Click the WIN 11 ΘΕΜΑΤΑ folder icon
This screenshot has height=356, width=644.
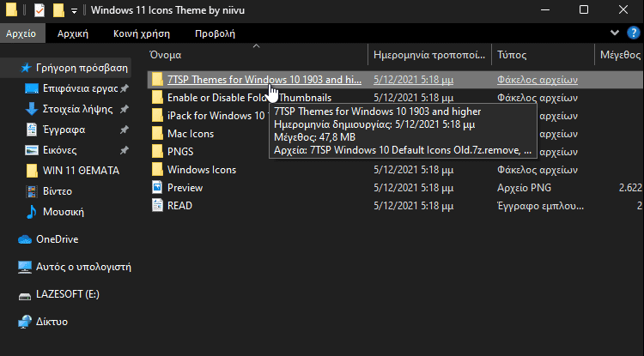pyautogui.click(x=32, y=171)
